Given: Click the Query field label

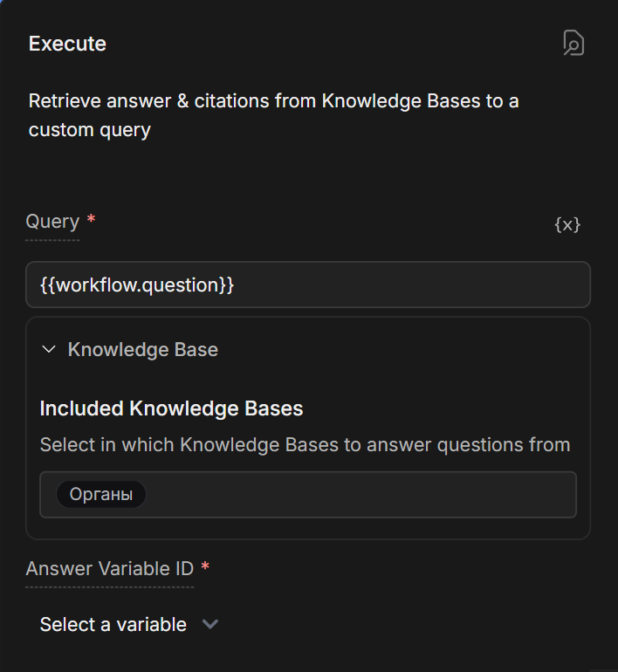Looking at the screenshot, I should (52, 222).
